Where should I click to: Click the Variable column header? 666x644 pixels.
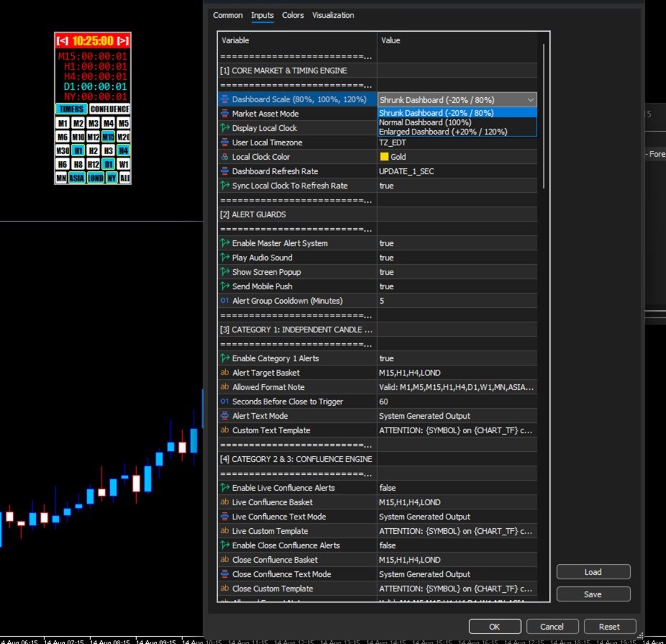click(x=297, y=40)
